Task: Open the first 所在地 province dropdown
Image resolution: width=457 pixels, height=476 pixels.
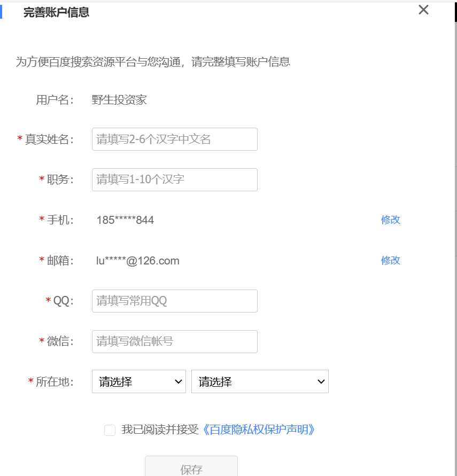Action: [138, 382]
